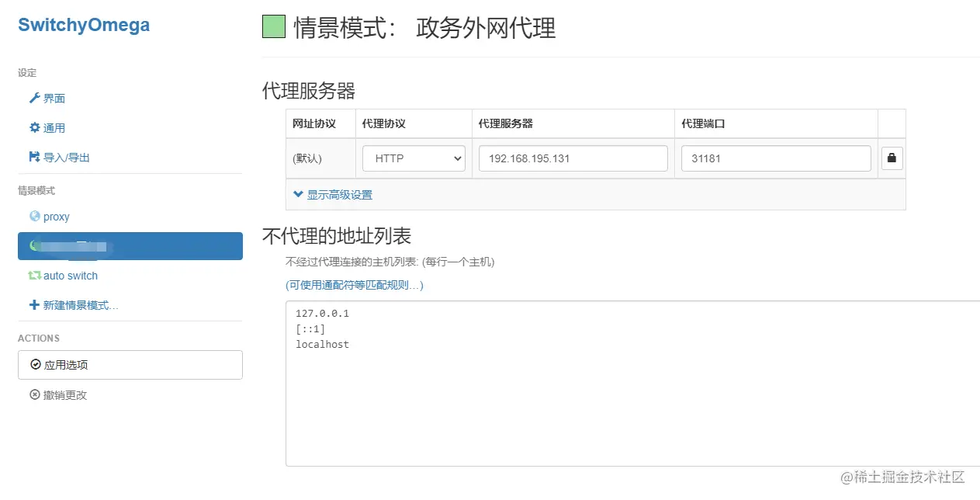The width and height of the screenshot is (980, 500).
Task: Apply changes with 应用选项 button
Action: point(130,365)
